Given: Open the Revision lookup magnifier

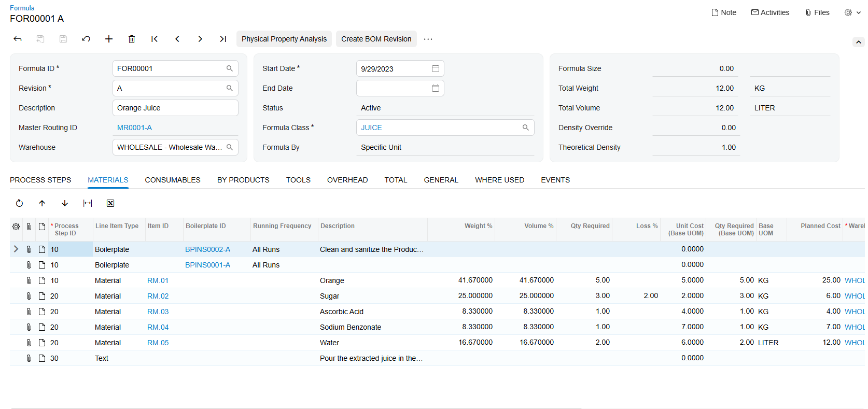Looking at the screenshot, I should click(230, 88).
